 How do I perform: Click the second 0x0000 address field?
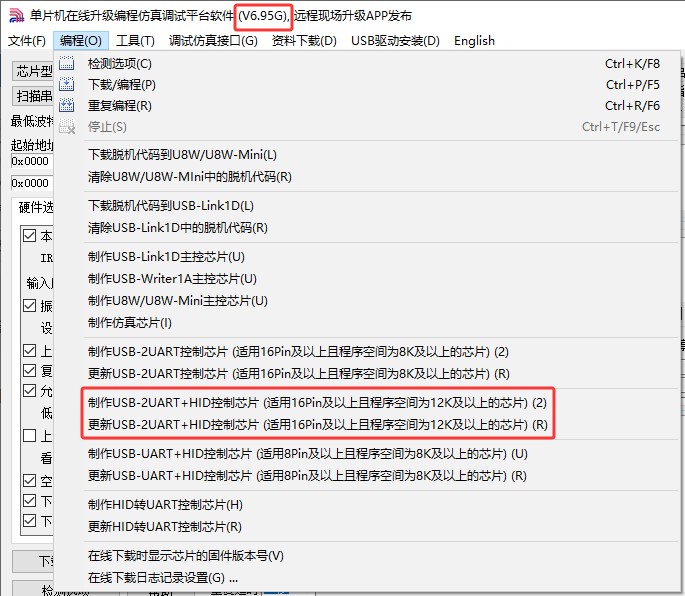click(32, 183)
